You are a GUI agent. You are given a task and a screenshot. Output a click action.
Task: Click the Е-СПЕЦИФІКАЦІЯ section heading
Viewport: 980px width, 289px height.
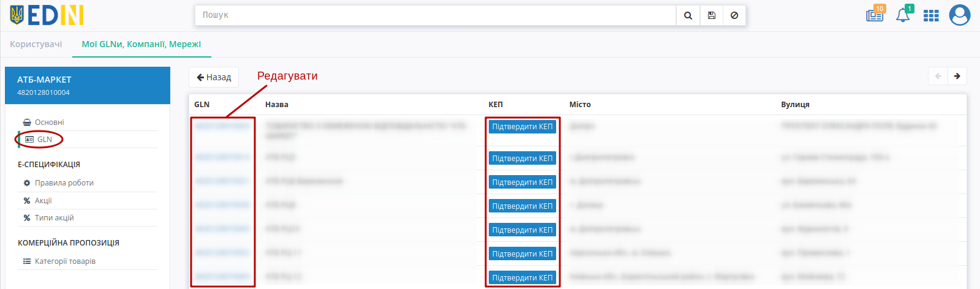[49, 165]
